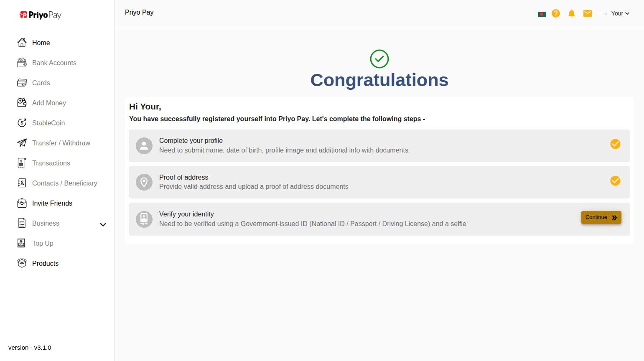Click the PriyoPay logo
Image resolution: width=644 pixels, height=361 pixels.
pos(41,15)
